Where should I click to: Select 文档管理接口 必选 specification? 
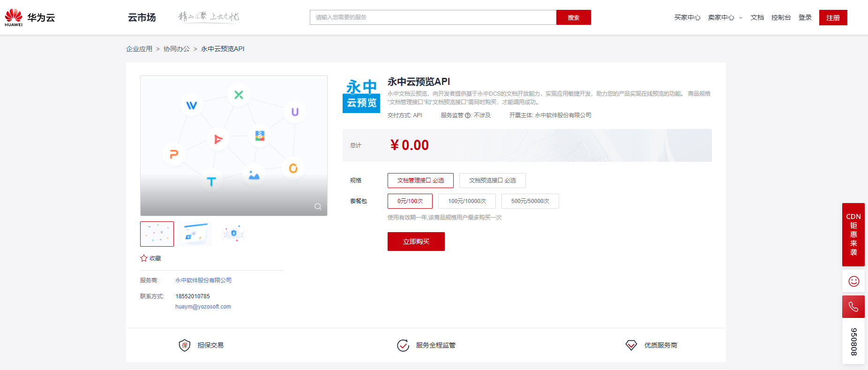(x=420, y=181)
